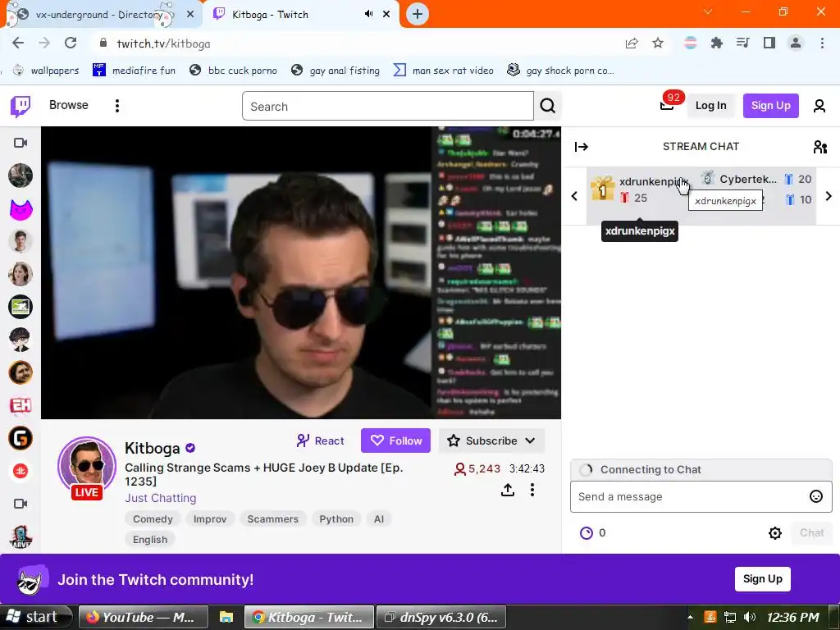Follow Kitboga's channel
The width and height of the screenshot is (840, 630).
pyautogui.click(x=395, y=441)
